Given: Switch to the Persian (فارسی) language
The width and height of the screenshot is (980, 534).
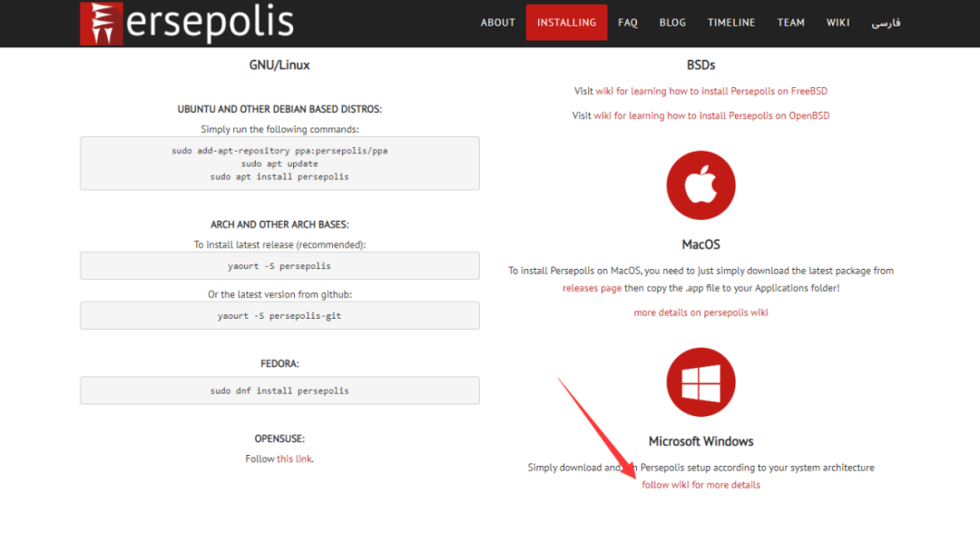Looking at the screenshot, I should tap(887, 23).
